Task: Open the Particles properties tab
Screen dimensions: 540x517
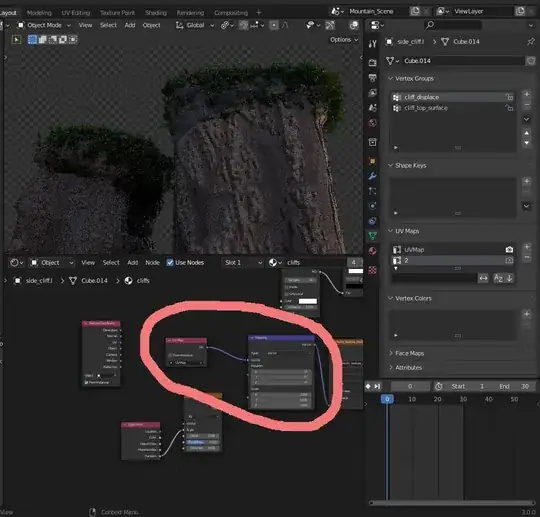Action: [372, 191]
